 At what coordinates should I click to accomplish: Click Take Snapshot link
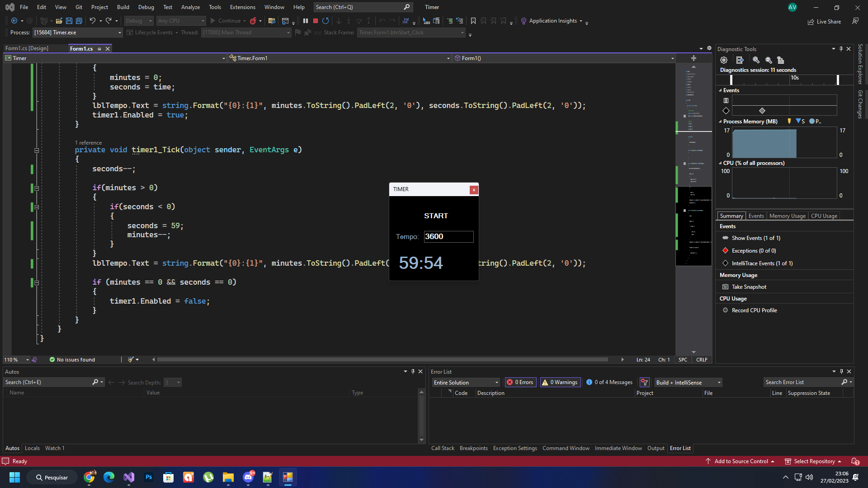749,287
